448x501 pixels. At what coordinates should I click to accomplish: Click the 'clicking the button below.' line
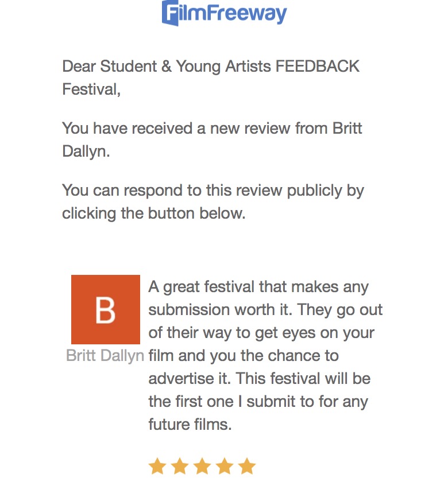(x=153, y=213)
